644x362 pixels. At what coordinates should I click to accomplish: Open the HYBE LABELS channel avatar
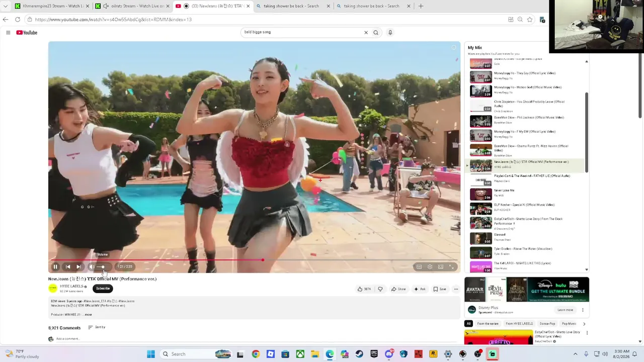pos(53,288)
